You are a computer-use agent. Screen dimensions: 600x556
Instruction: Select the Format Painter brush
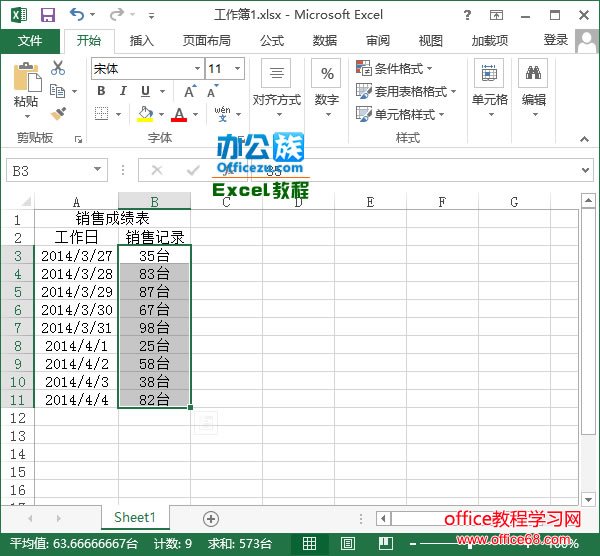pos(58,113)
